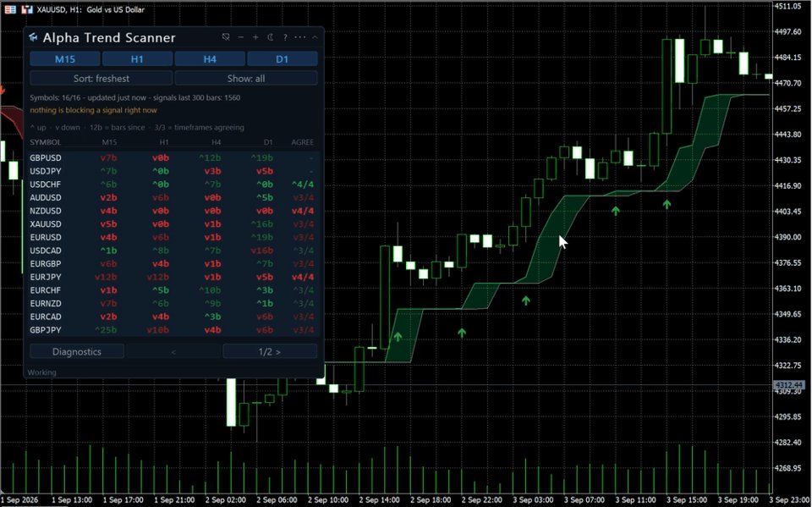Image resolution: width=812 pixels, height=507 pixels.
Task: Go to next page via 1/2 > button
Action: [x=270, y=351]
